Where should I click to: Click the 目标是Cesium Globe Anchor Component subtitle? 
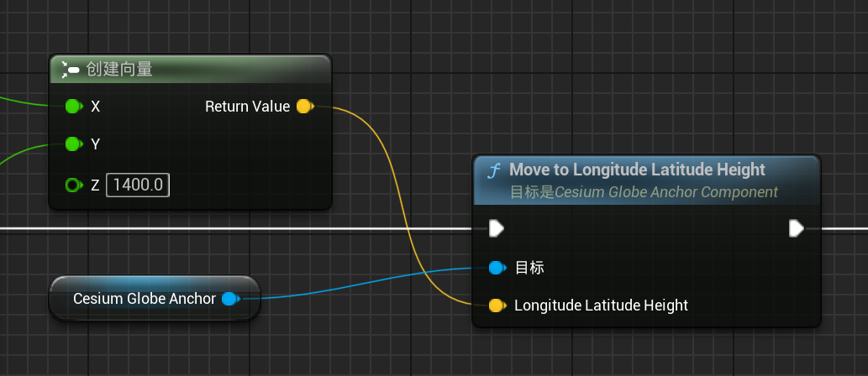644,192
